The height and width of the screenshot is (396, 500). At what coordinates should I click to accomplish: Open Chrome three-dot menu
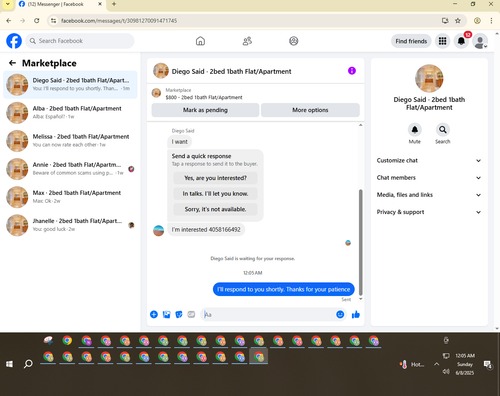(x=491, y=21)
